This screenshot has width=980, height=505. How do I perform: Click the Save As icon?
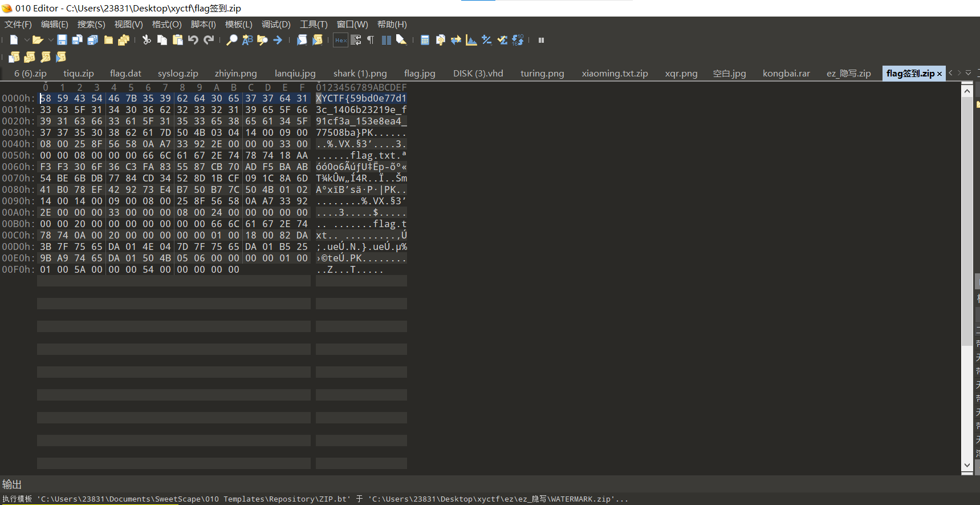point(78,40)
